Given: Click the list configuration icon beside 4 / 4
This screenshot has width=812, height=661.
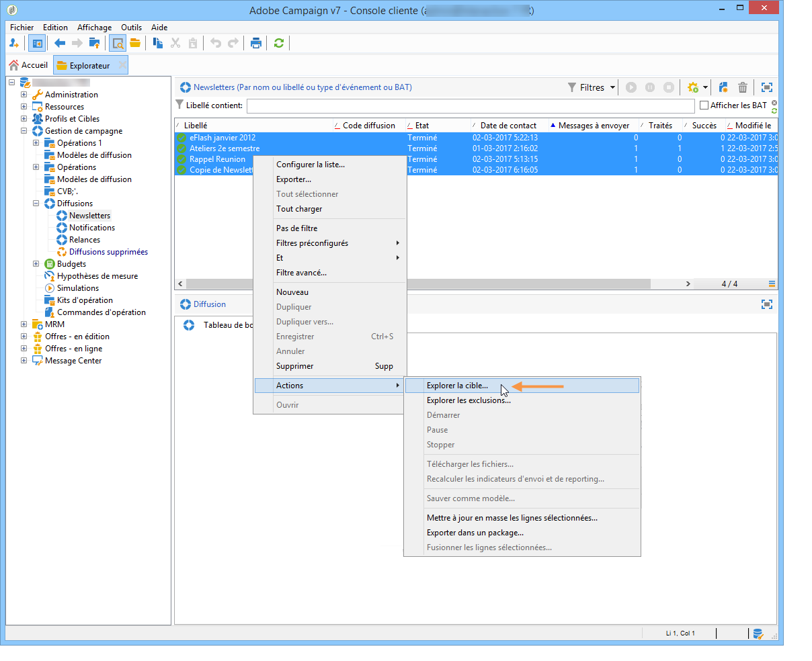Looking at the screenshot, I should click(772, 283).
